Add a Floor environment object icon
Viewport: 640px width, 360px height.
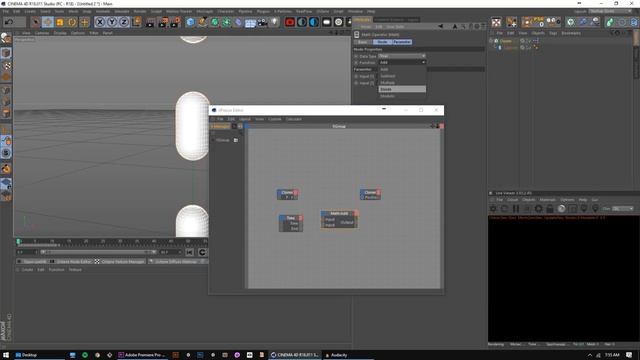(250, 22)
